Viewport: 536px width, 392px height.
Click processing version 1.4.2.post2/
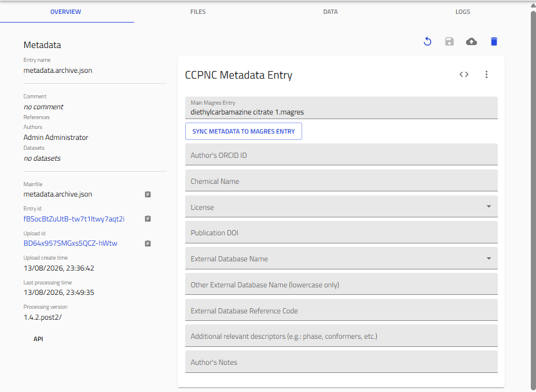[43, 317]
